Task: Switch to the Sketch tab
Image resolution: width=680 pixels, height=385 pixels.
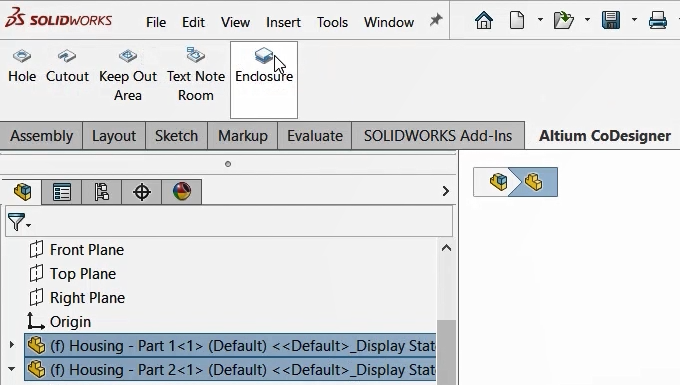Action: coord(176,136)
